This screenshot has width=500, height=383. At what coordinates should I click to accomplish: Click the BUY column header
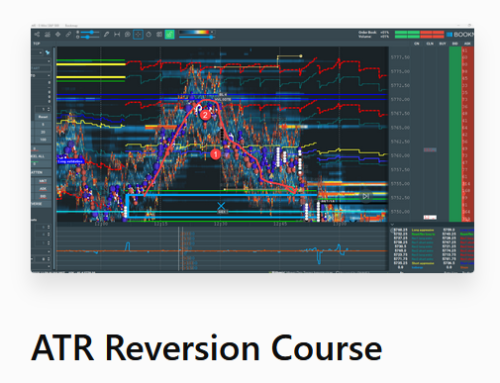[x=442, y=44]
